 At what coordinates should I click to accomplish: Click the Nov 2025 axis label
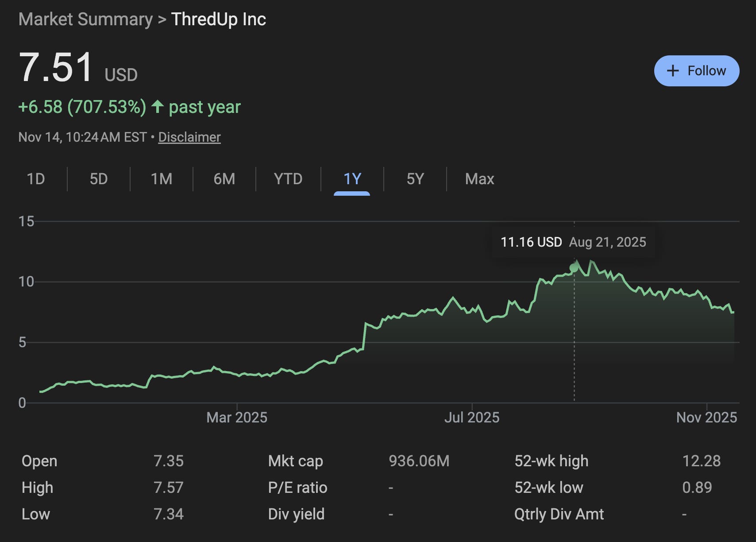[x=707, y=418]
